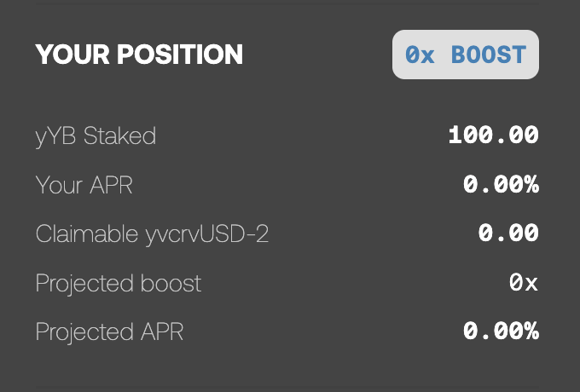The image size is (580, 392).
Task: Click the Your APR 0.00% value
Action: (501, 184)
